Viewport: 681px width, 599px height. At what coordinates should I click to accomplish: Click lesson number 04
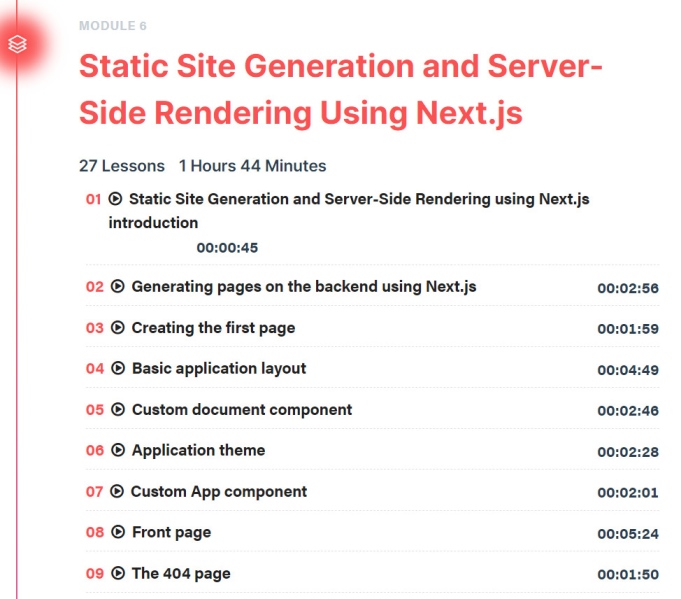[95, 368]
